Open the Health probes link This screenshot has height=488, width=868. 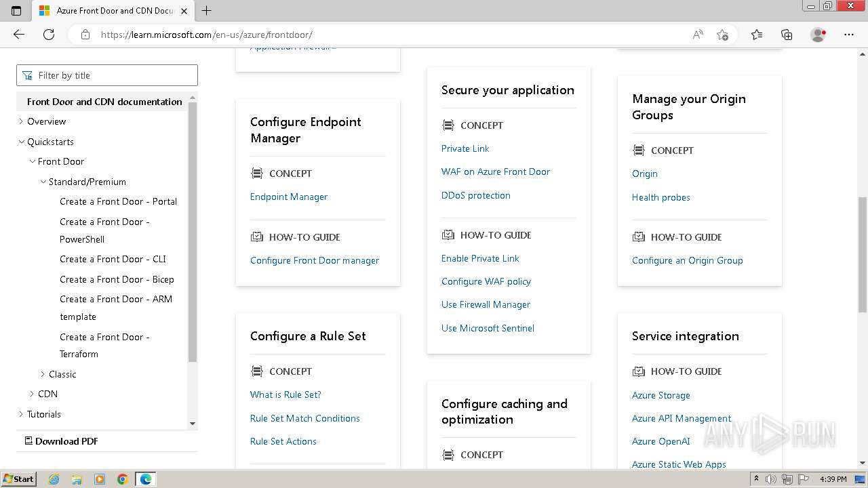click(661, 197)
